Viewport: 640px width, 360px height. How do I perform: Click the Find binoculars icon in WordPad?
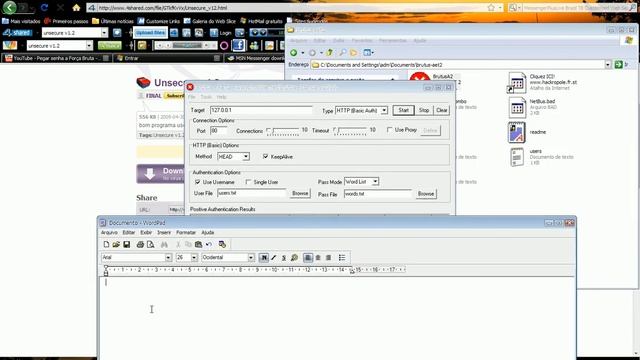(164, 244)
